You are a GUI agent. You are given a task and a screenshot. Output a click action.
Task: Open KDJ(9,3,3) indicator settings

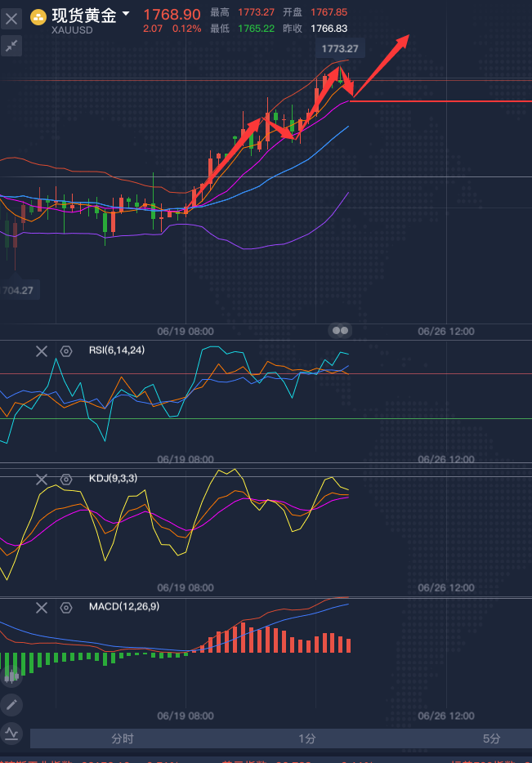(66, 479)
